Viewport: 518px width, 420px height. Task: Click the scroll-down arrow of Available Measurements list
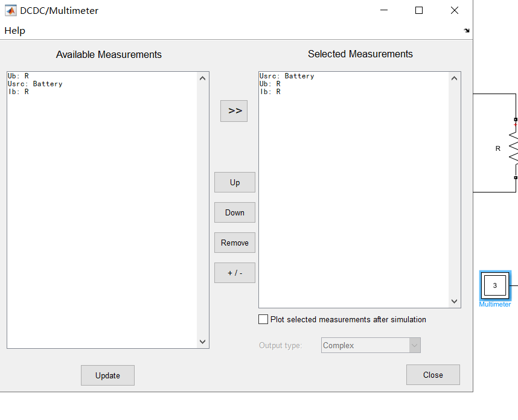(202, 342)
